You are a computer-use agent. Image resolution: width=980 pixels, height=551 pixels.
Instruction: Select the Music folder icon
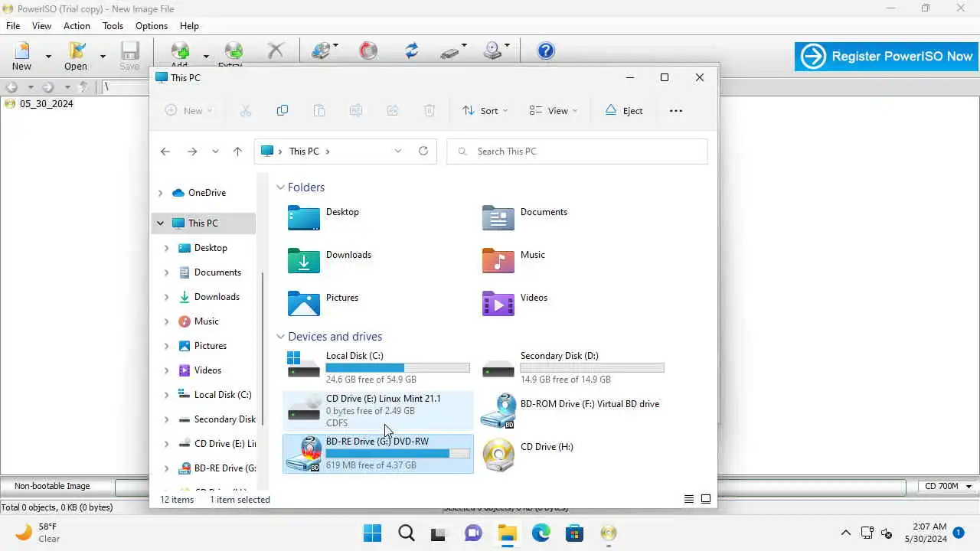(x=498, y=261)
